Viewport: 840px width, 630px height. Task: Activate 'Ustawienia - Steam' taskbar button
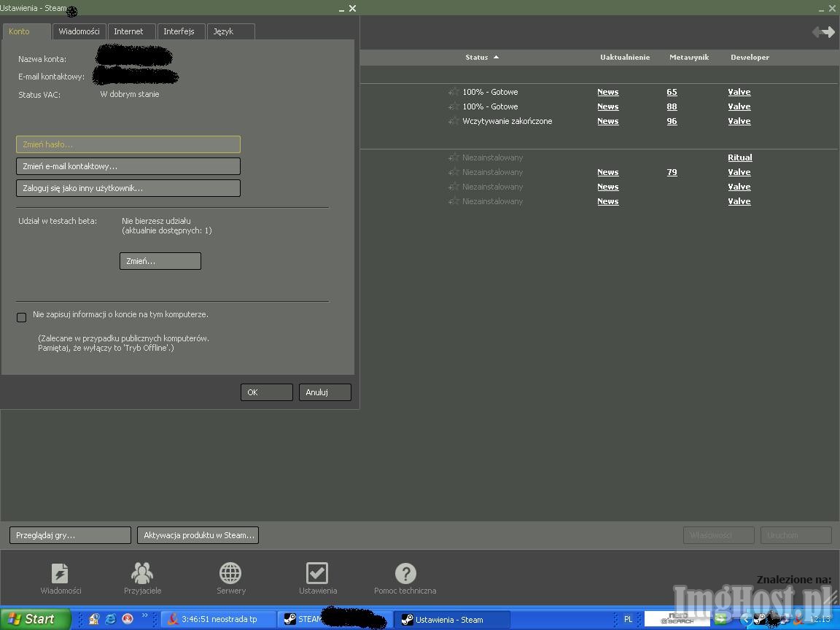(451, 619)
